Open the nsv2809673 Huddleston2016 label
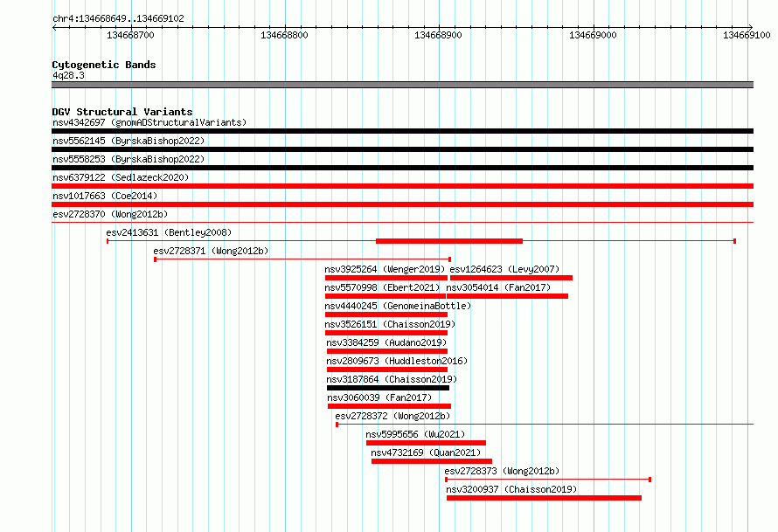The width and height of the screenshot is (778, 532). (397, 361)
